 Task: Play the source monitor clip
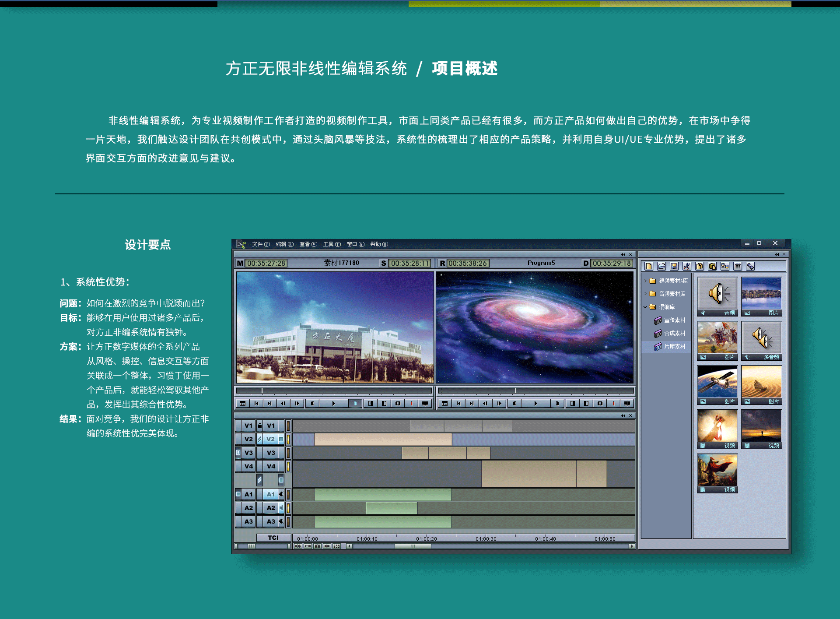(x=333, y=403)
